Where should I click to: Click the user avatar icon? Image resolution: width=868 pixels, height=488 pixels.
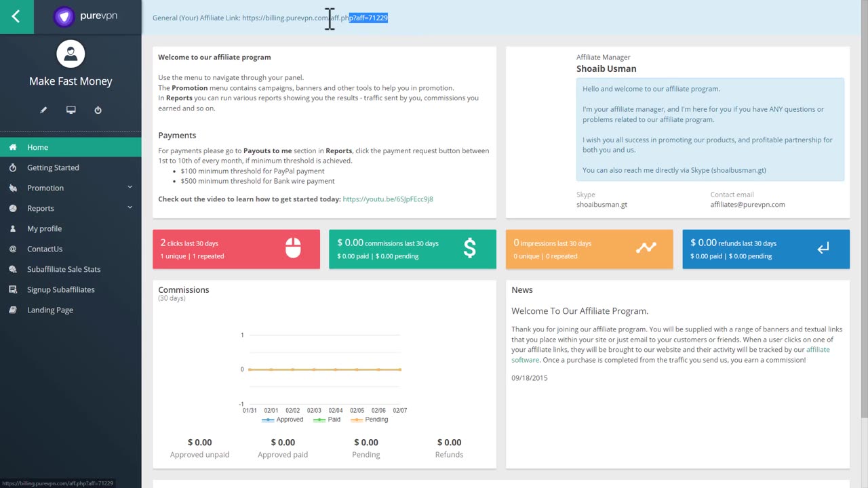point(71,54)
